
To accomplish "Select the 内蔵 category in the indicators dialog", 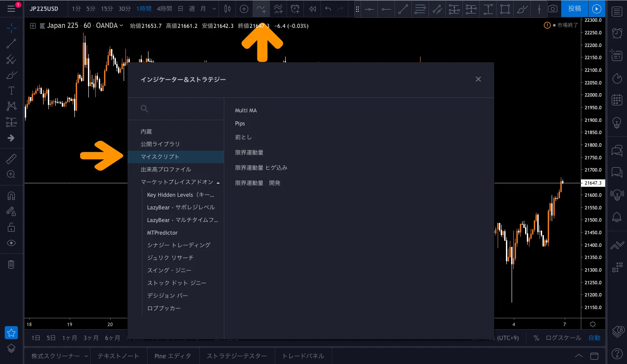I will click(x=146, y=131).
